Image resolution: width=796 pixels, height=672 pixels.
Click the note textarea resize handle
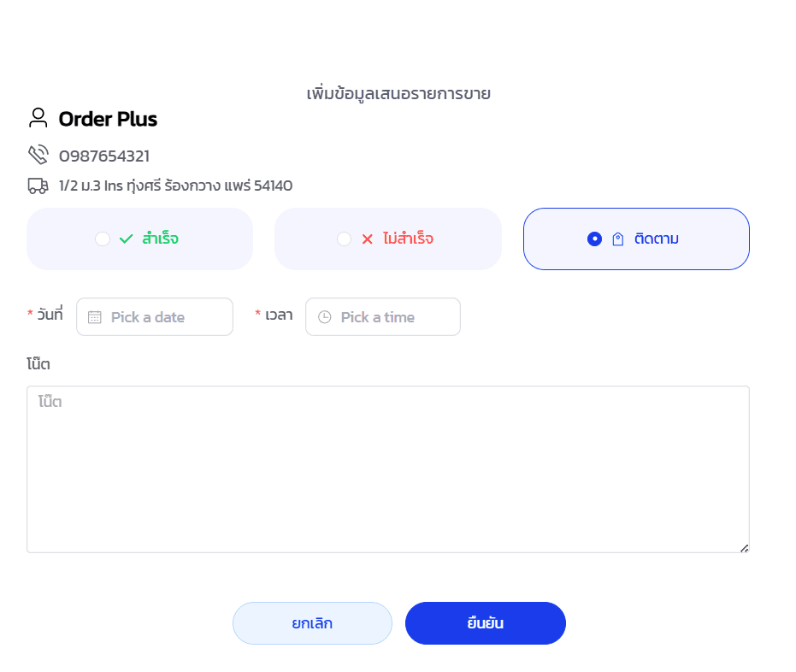point(744,548)
